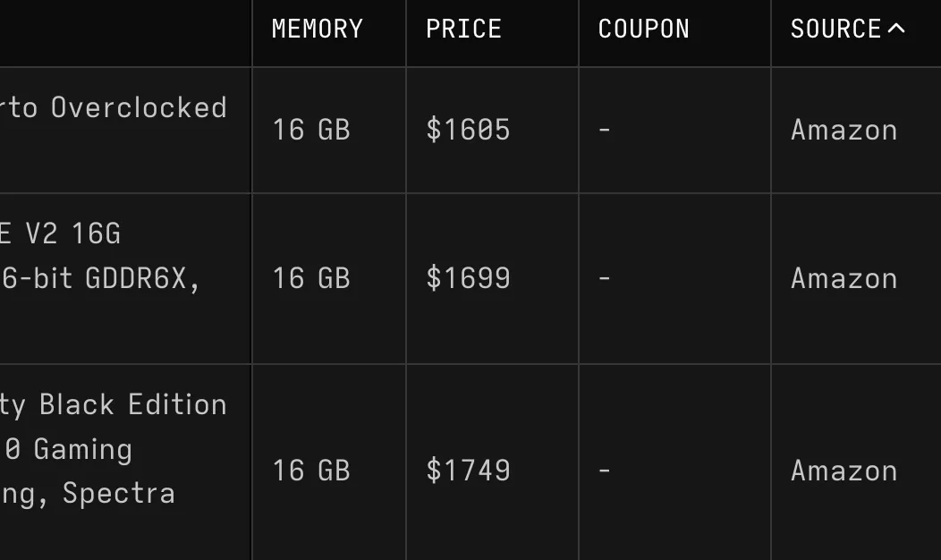Click the $1605 price cell
Screen dimensions: 941x560
[468, 130]
